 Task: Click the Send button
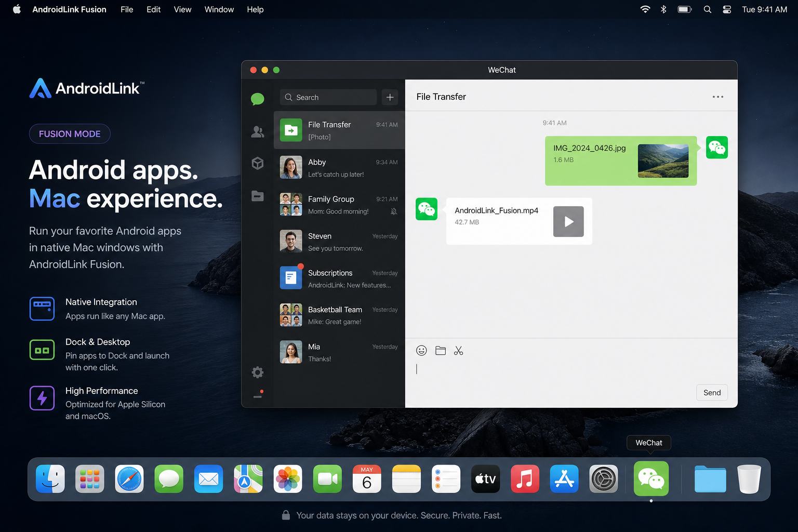point(712,392)
